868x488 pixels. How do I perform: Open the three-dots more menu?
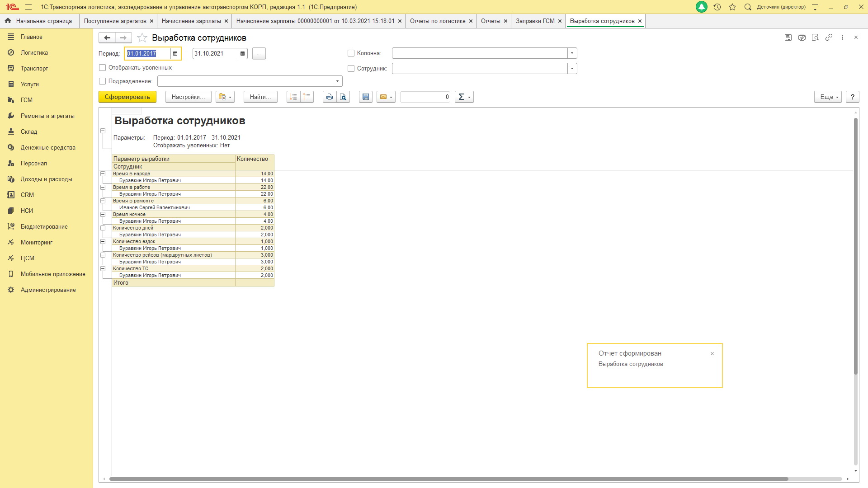tap(842, 38)
